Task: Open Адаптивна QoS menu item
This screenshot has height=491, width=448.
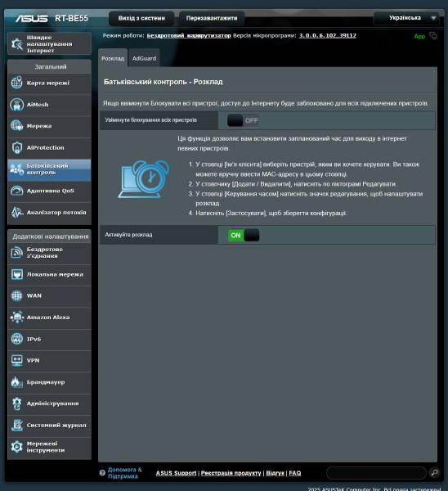Action: (x=49, y=191)
